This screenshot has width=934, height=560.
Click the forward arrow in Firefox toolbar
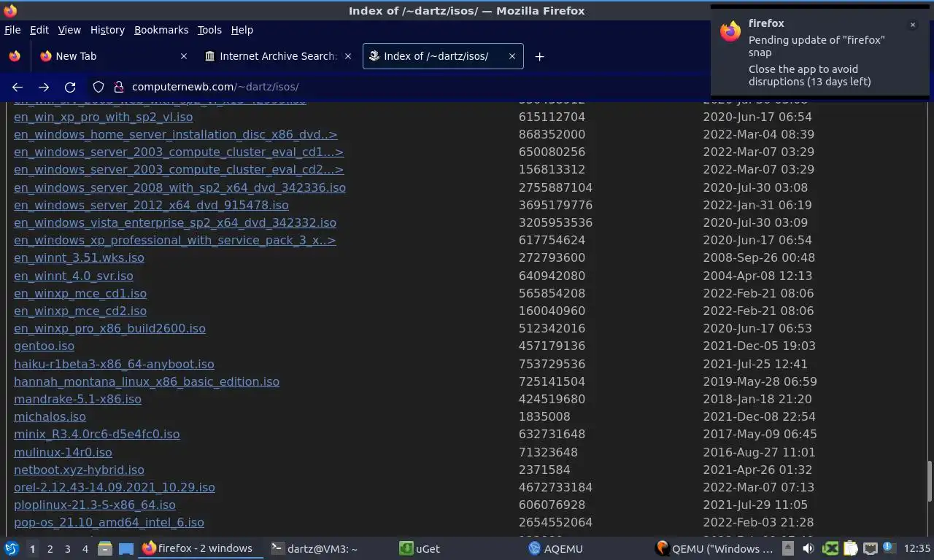pyautogui.click(x=44, y=87)
